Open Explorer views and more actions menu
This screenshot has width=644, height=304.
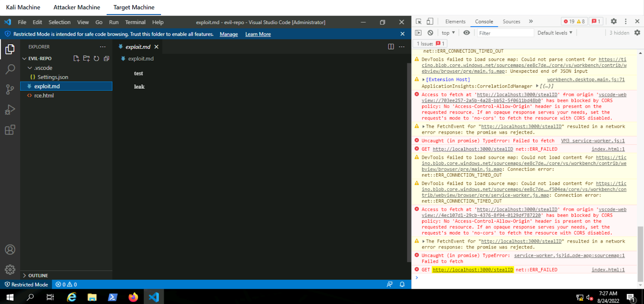pos(103,47)
